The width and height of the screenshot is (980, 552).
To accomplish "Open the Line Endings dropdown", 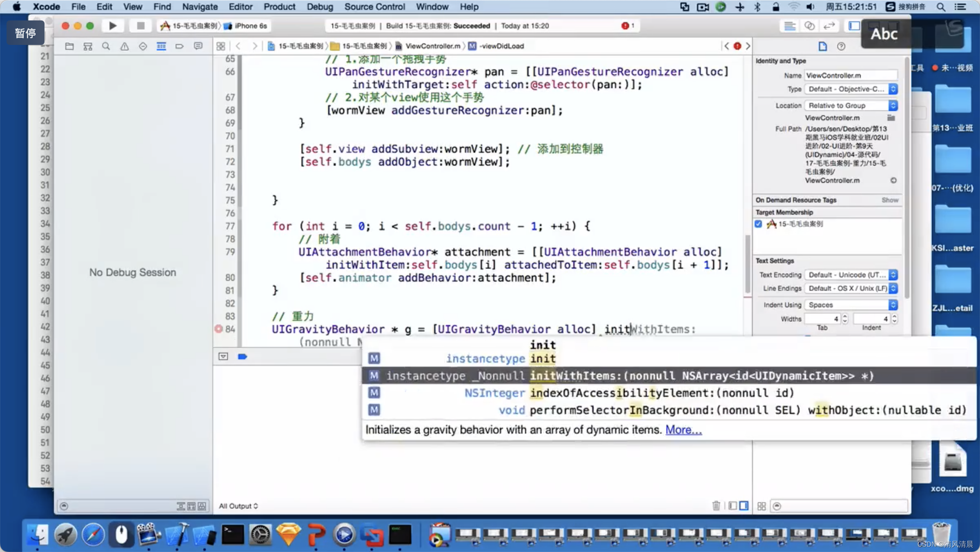I will 851,288.
